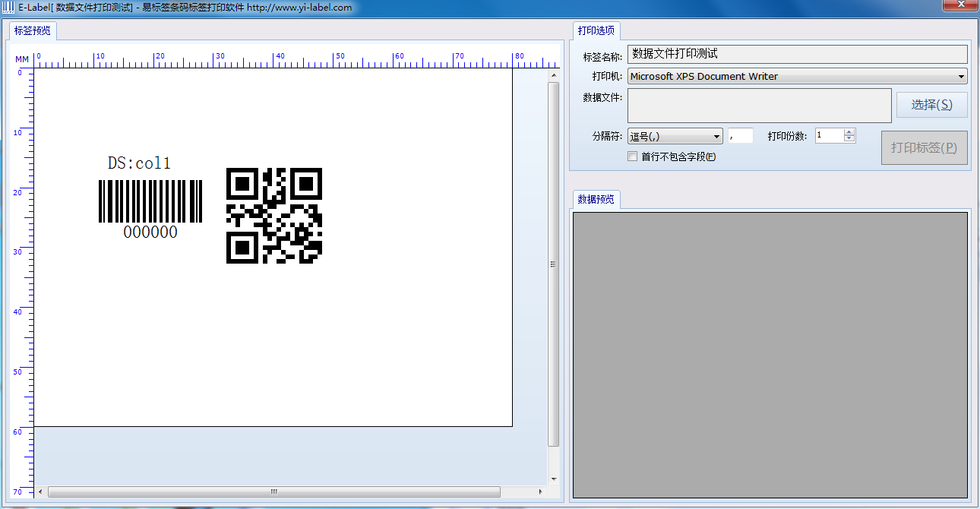
Task: Open the 打印选项 tab
Action: coord(596,31)
